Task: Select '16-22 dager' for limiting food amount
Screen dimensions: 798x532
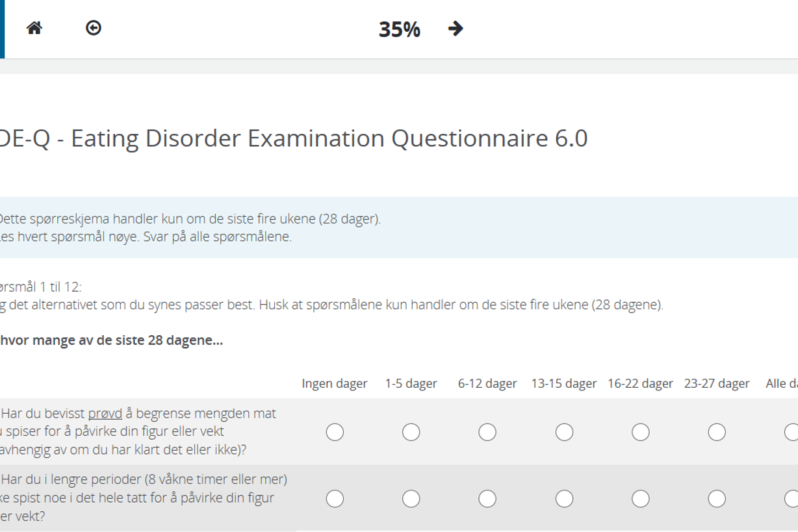Action: click(x=640, y=432)
